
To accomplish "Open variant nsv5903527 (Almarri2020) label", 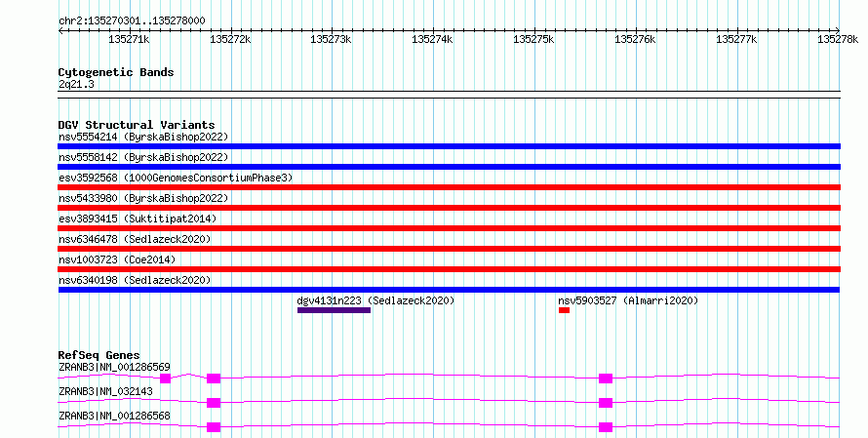I will point(628,300).
